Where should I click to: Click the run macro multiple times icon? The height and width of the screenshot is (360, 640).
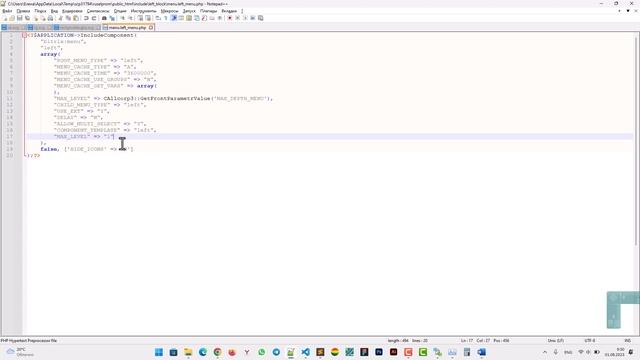tap(253, 18)
